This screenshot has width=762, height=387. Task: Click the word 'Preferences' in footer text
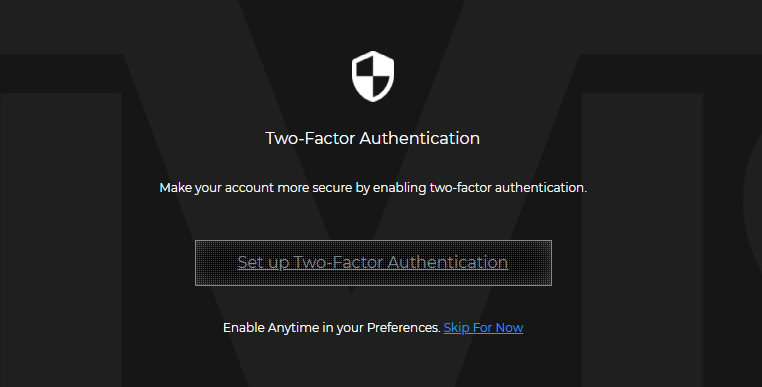[403, 328]
